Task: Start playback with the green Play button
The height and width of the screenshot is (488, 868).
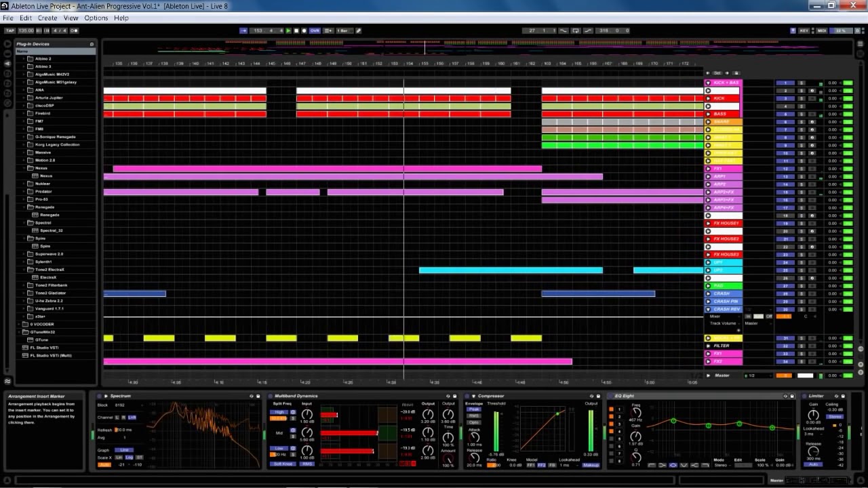Action: [288, 30]
